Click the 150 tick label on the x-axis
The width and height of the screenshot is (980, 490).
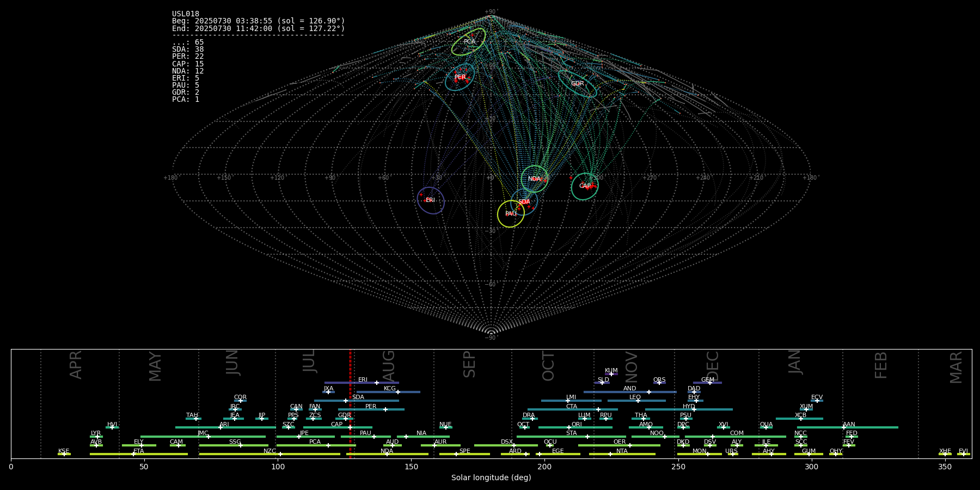point(411,467)
